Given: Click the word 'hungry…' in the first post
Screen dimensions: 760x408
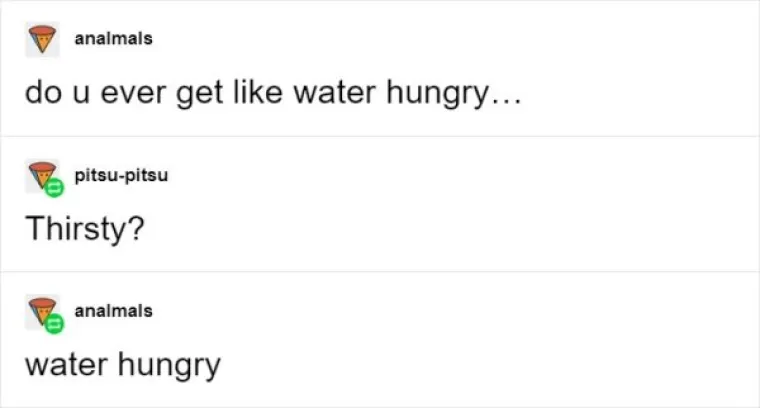Looking at the screenshot, I should coord(454,94).
